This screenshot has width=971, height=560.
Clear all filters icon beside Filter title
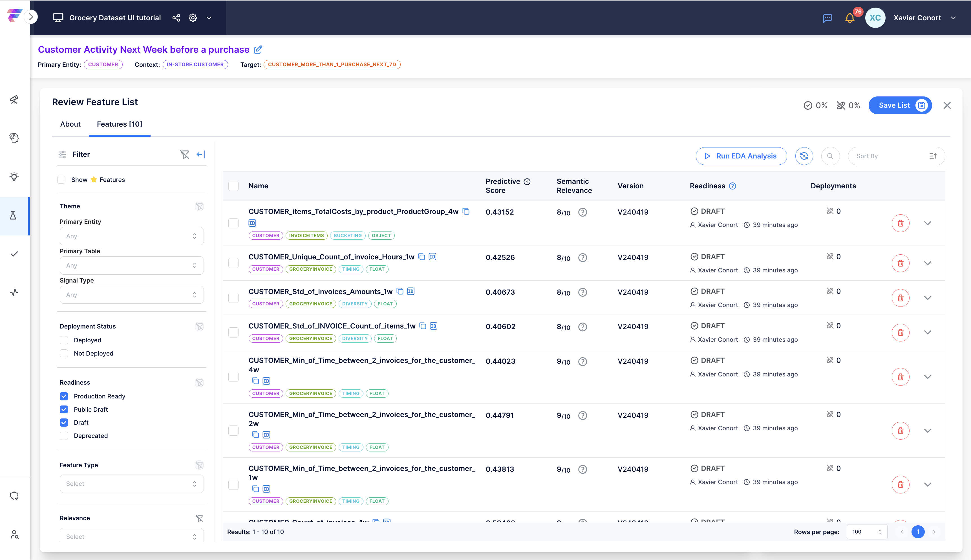pos(185,154)
